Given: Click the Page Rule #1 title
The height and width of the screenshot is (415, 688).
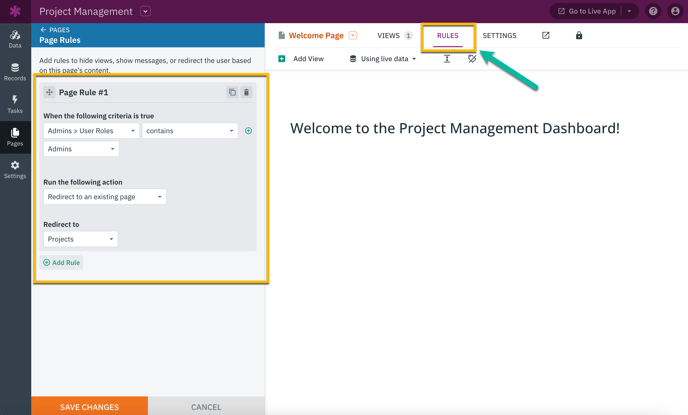Looking at the screenshot, I should click(x=83, y=92).
